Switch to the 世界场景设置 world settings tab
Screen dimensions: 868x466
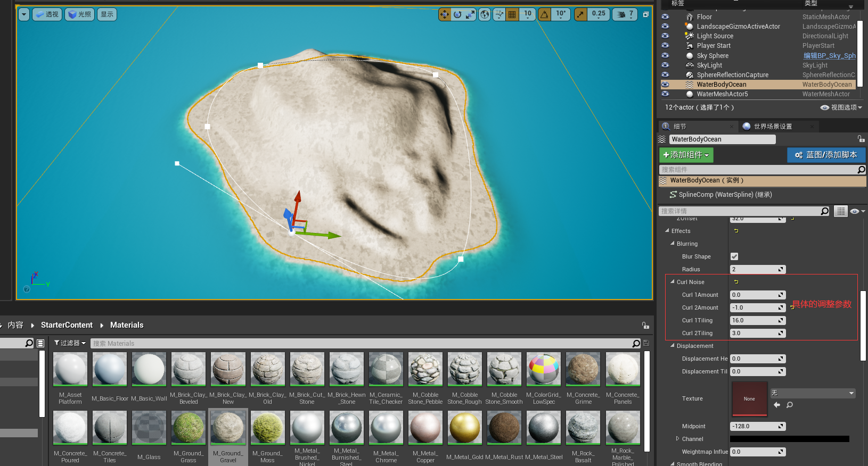(x=779, y=126)
